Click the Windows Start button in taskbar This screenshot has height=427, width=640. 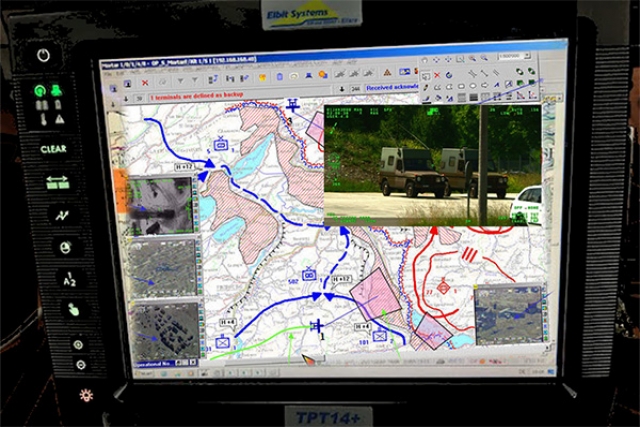coord(144,374)
